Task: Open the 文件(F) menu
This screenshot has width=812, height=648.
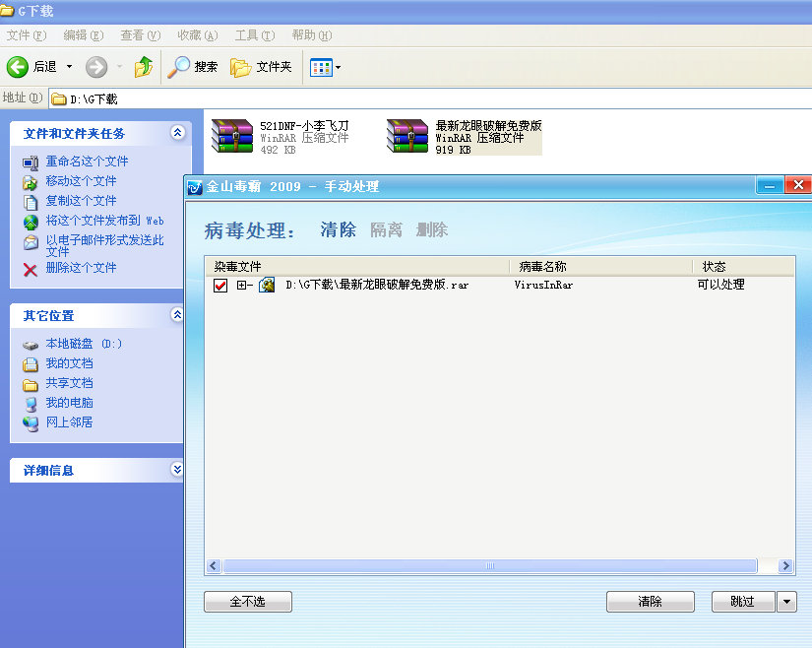Action: (27, 35)
